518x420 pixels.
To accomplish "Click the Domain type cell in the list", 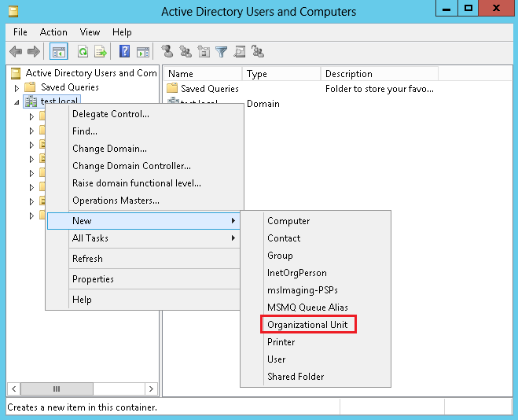I will 263,104.
